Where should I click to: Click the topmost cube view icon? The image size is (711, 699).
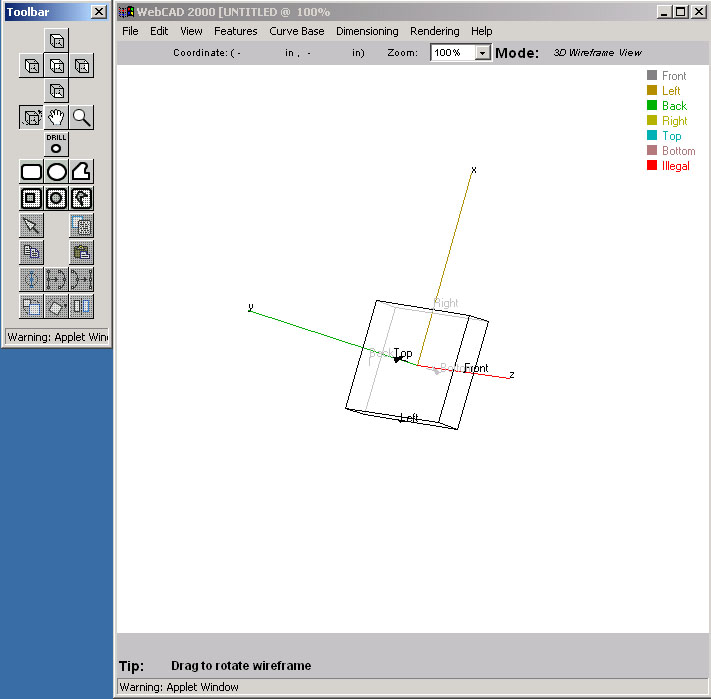(57, 41)
